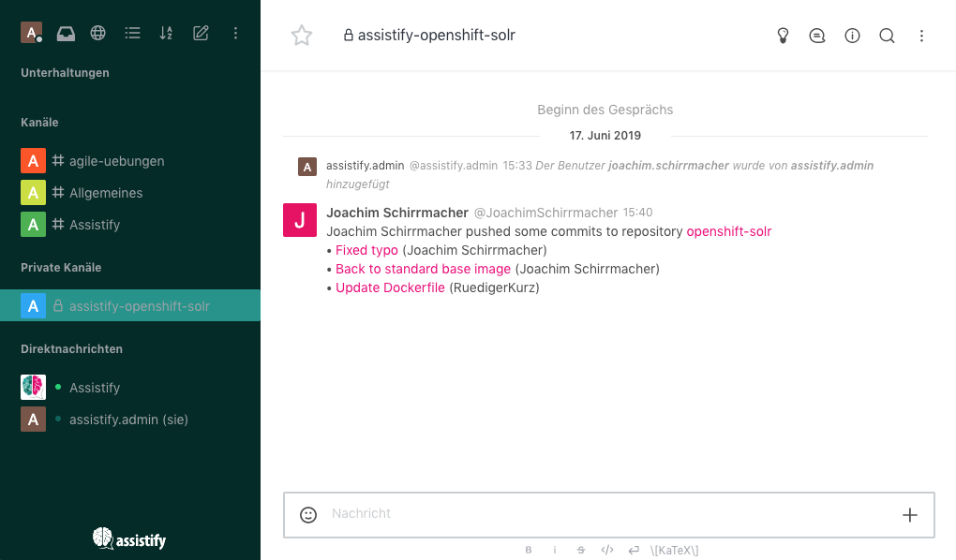Open the Assistify public channel
Viewport: 956px width, 560px height.
130,224
